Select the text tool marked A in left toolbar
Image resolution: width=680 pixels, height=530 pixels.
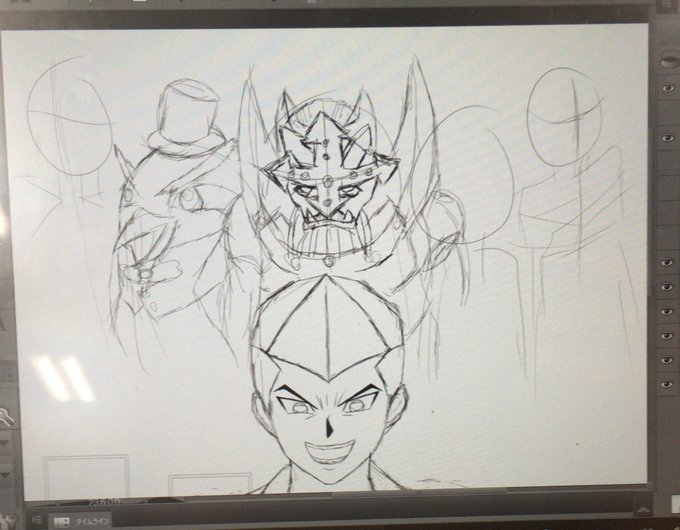[x=2, y=324]
